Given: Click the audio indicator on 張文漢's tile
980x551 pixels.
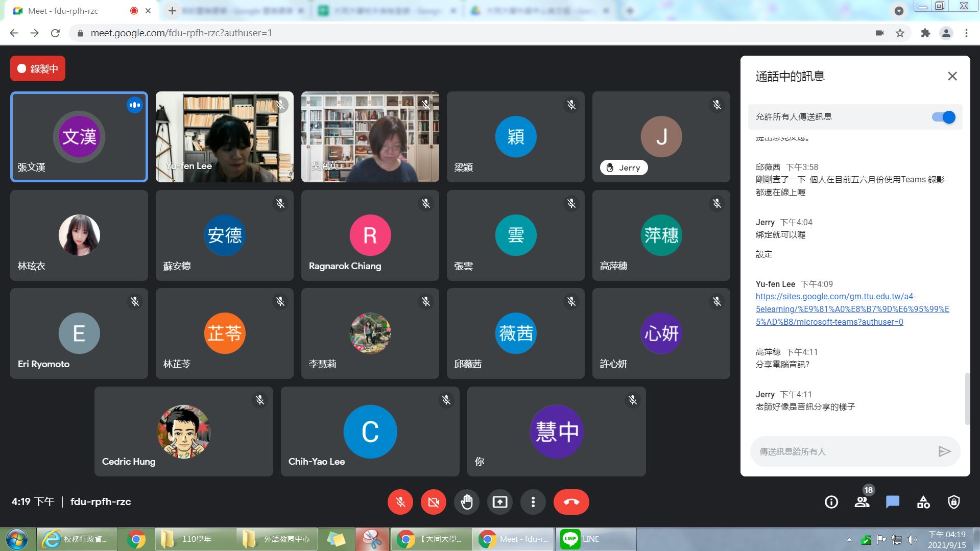Looking at the screenshot, I should [x=135, y=105].
